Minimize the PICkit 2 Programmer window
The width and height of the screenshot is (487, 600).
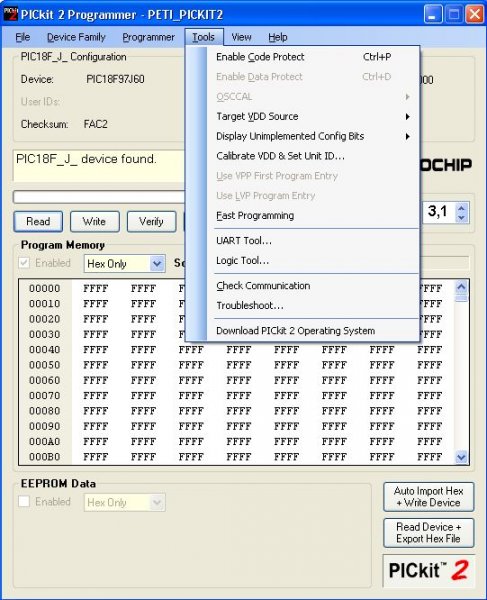point(433,15)
